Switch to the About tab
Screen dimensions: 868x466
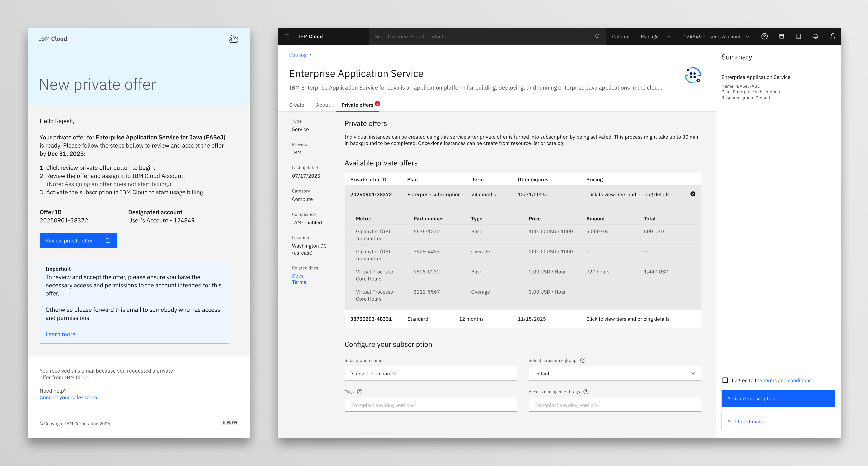click(322, 105)
